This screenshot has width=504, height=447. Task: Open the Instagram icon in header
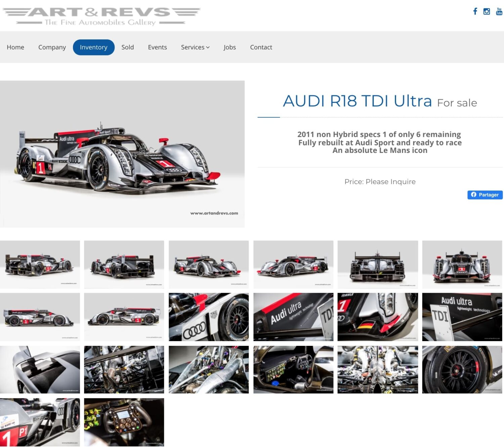487,11
